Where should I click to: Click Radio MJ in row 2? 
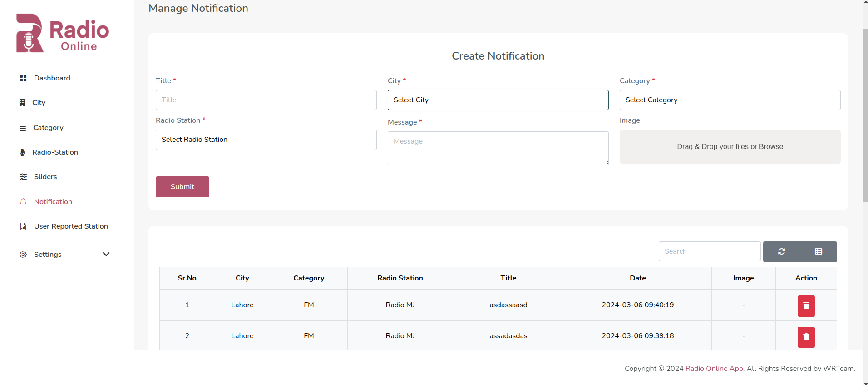[400, 336]
